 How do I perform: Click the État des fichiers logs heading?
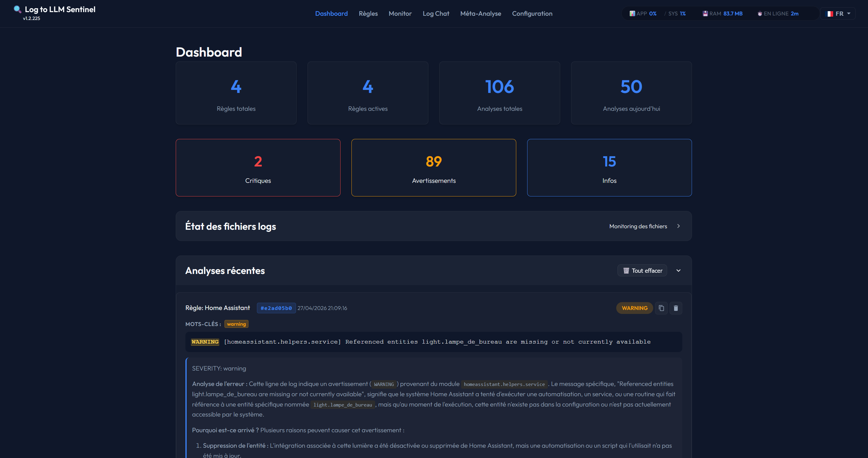(x=230, y=226)
